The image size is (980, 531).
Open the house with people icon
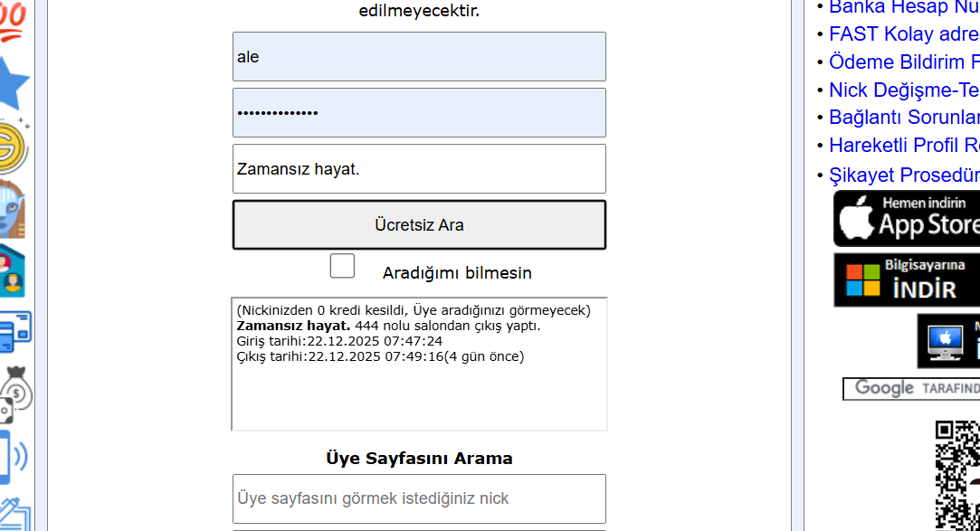(x=13, y=270)
